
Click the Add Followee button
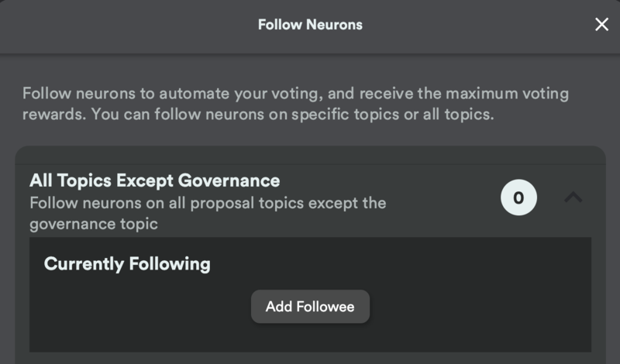[x=310, y=307]
